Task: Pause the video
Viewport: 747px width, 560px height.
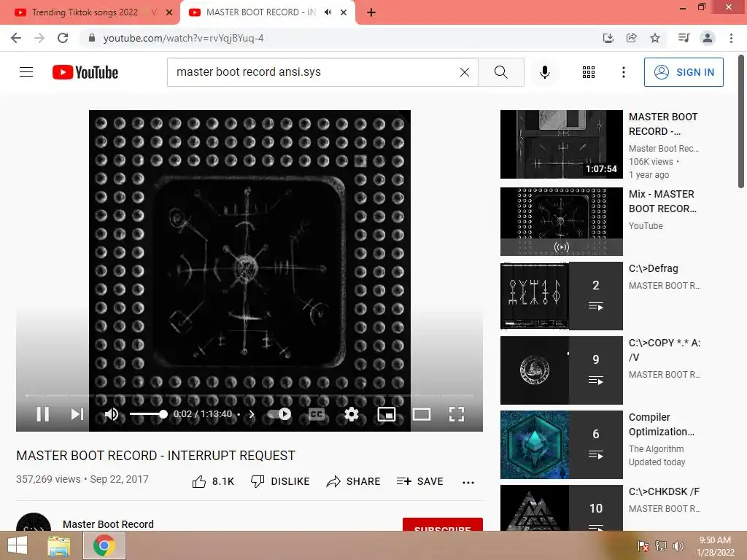Action: click(x=43, y=414)
